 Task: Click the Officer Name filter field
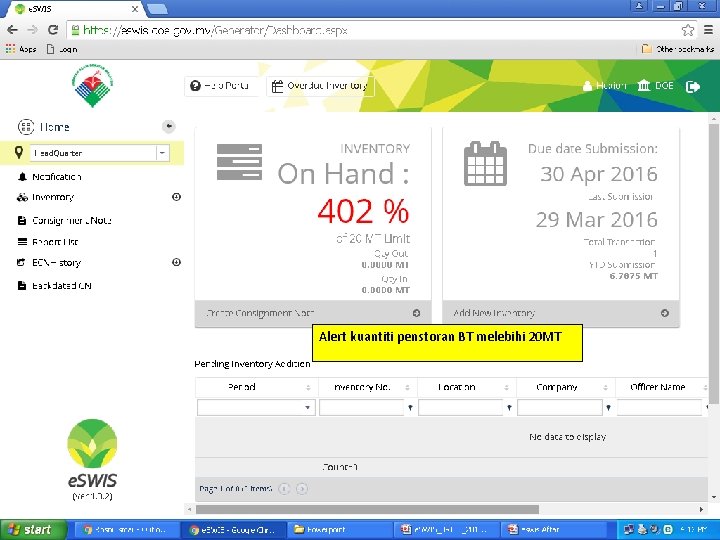tap(659, 407)
